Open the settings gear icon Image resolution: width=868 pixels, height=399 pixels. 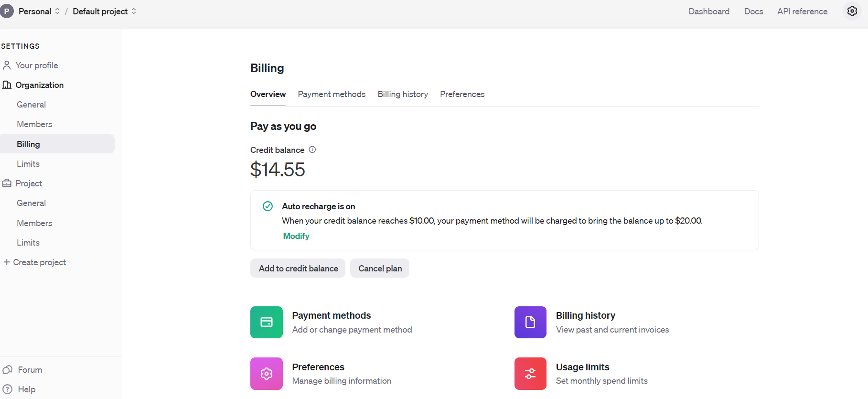pos(852,11)
